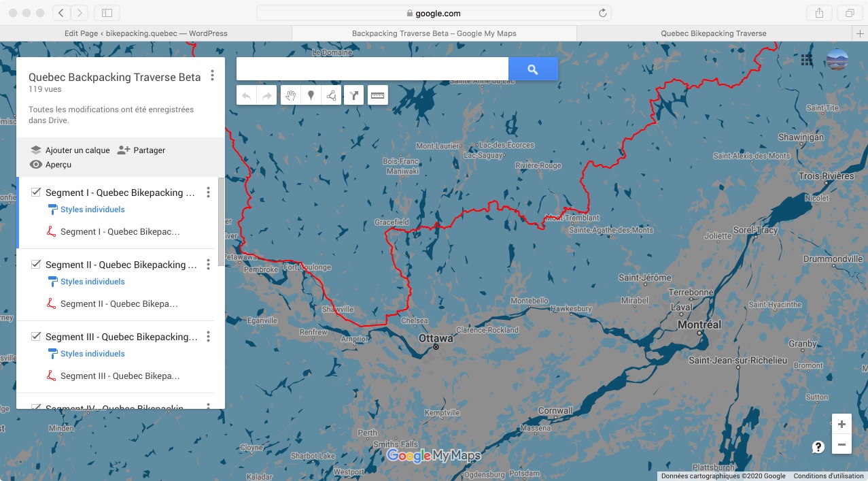Click the Aperçu preview button

(x=51, y=165)
